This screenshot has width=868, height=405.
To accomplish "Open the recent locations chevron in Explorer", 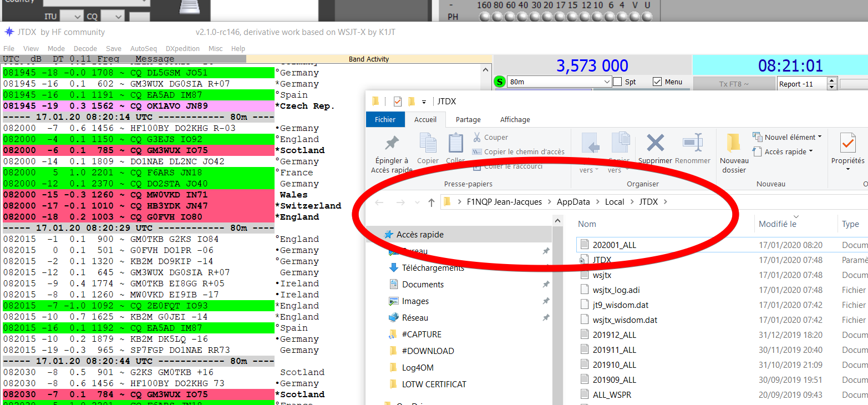I will coord(418,202).
